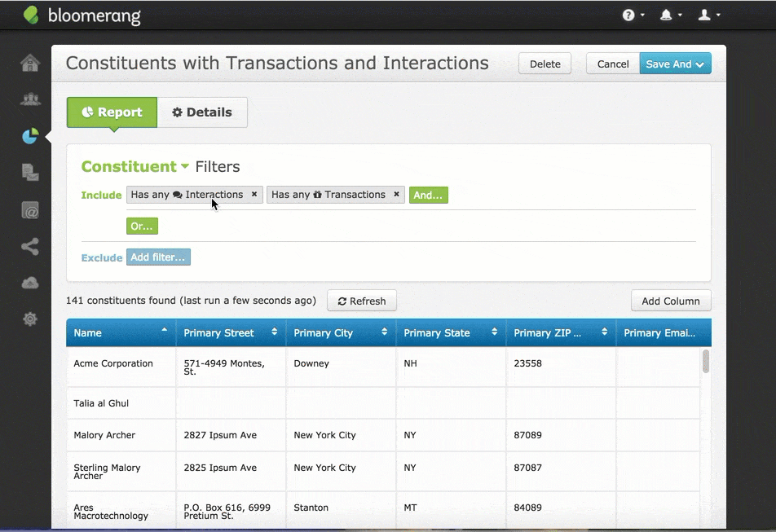
Task: Add an exclude filter with Add filter
Action: 158,257
